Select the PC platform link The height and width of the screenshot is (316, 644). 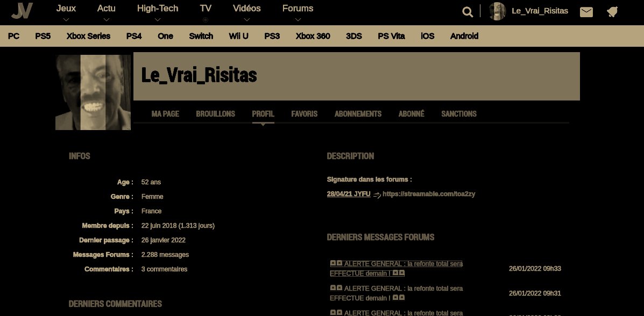pos(13,36)
